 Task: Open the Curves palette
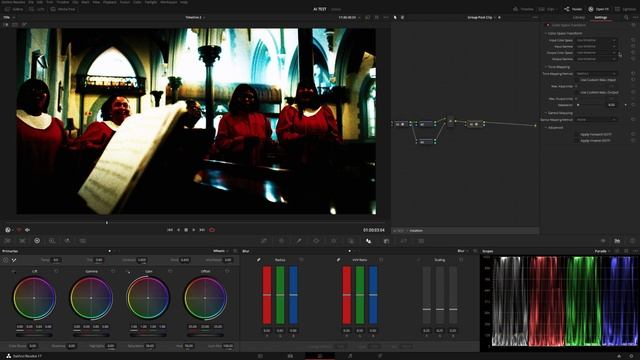tap(264, 241)
